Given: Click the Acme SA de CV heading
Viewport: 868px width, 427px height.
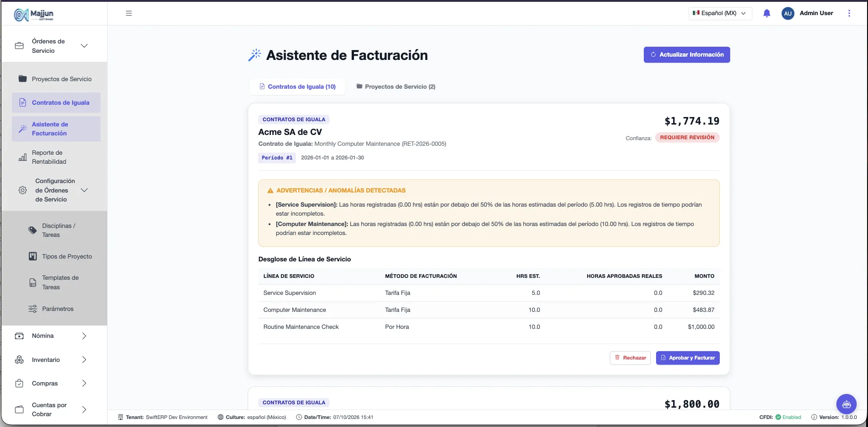Looking at the screenshot, I should [290, 132].
